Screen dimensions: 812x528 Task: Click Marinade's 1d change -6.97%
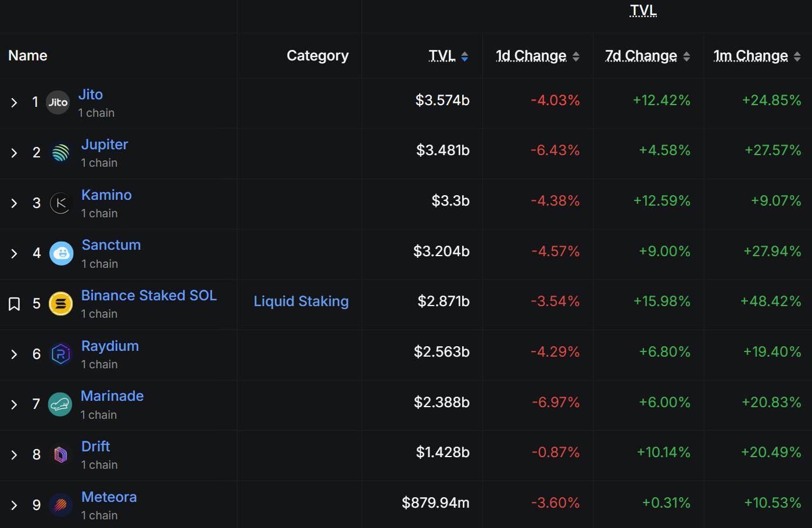click(x=556, y=402)
